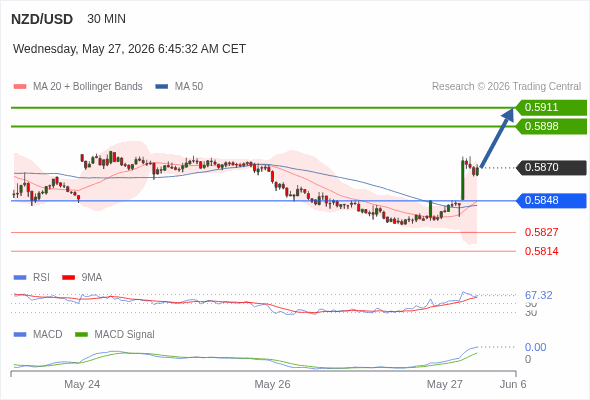Image resolution: width=590 pixels, height=400 pixels.
Task: Click the Jun 6 axis end marker
Action: [513, 384]
